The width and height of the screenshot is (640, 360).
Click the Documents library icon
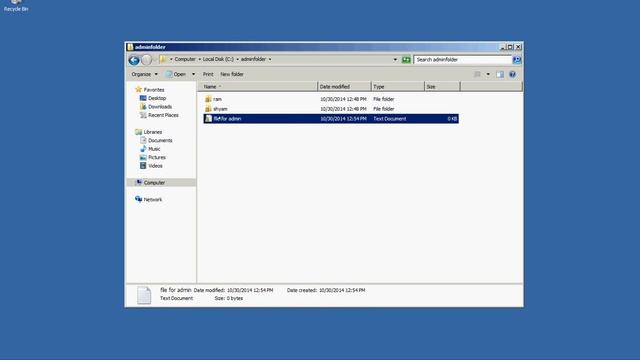(x=143, y=140)
